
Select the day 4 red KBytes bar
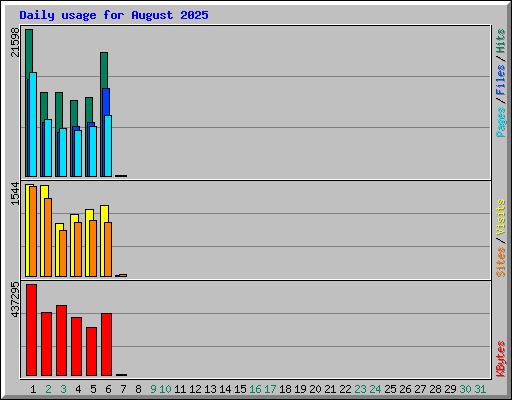pos(76,347)
